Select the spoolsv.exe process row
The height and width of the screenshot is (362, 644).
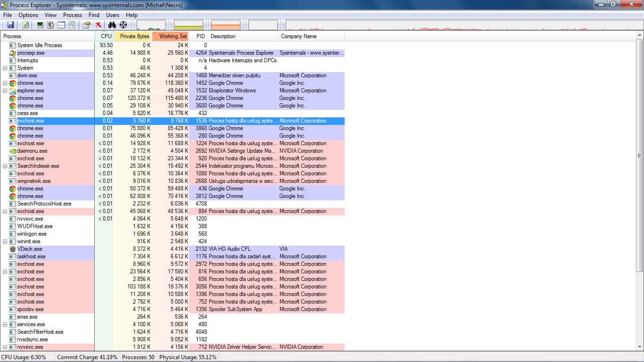173,309
